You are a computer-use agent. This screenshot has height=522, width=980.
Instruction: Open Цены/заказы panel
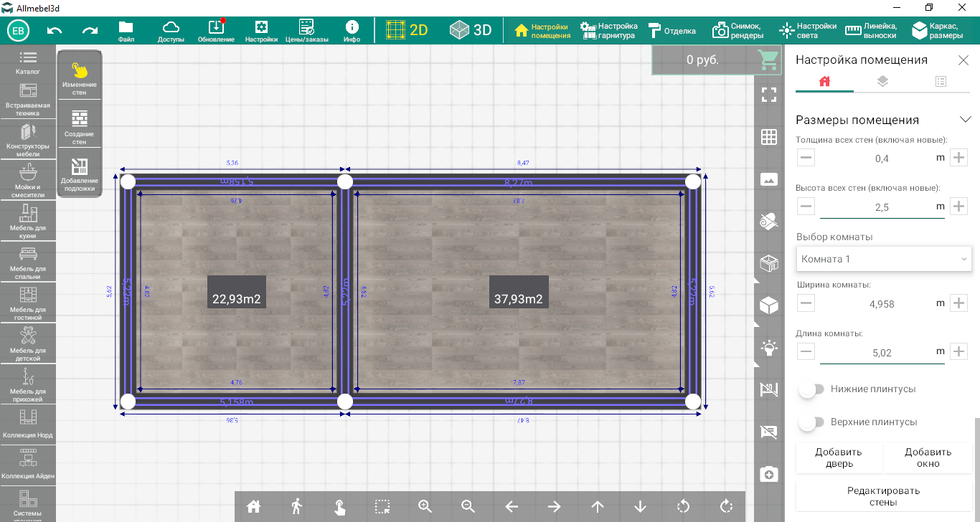[x=307, y=32]
